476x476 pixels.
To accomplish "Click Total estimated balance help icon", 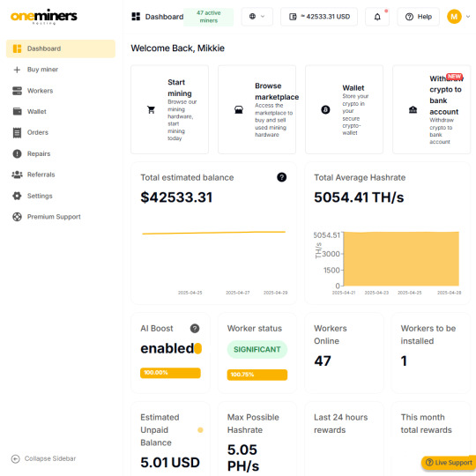I will click(x=281, y=177).
